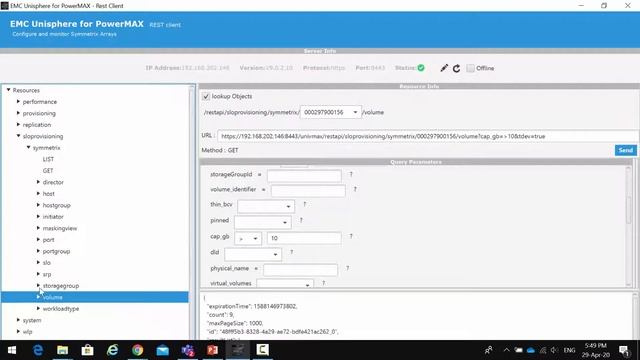Select the initiator tree item
This screenshot has height=360, width=640.
(53, 217)
